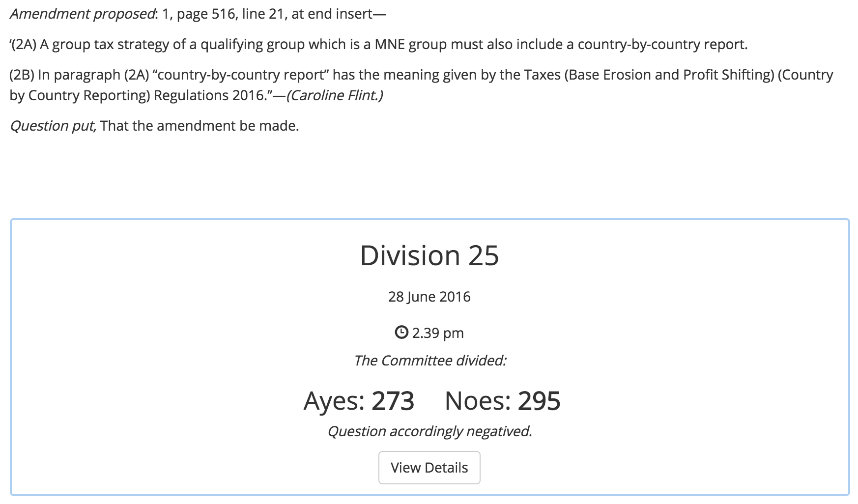This screenshot has height=504, width=858.
Task: Click the paragraph beginning with (2A)
Action: click(x=378, y=45)
